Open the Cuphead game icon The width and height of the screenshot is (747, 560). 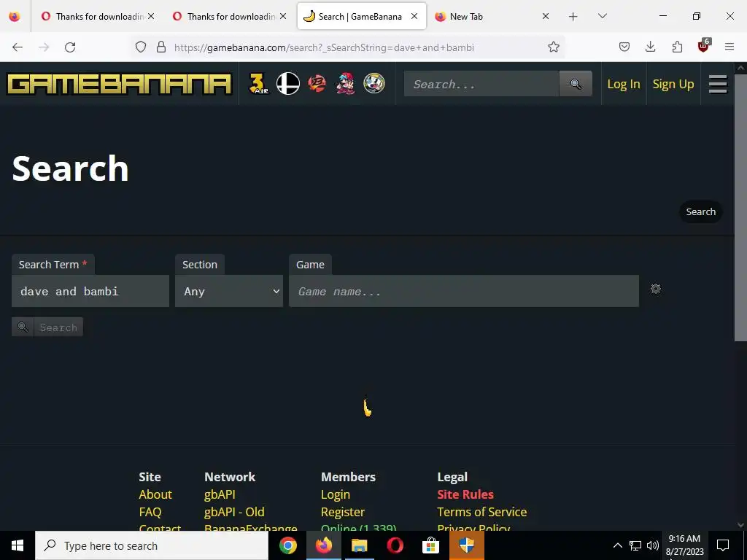point(374,84)
